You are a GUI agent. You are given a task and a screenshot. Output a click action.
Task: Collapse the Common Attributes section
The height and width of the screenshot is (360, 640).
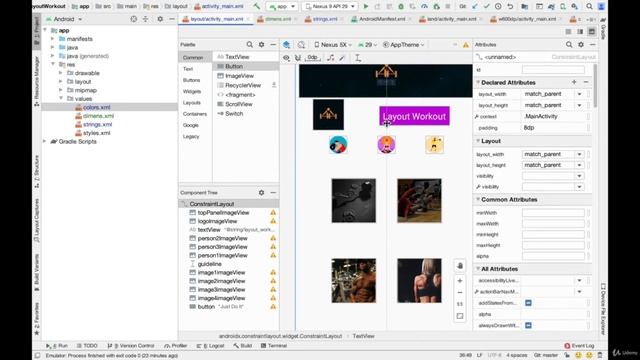[478, 200]
